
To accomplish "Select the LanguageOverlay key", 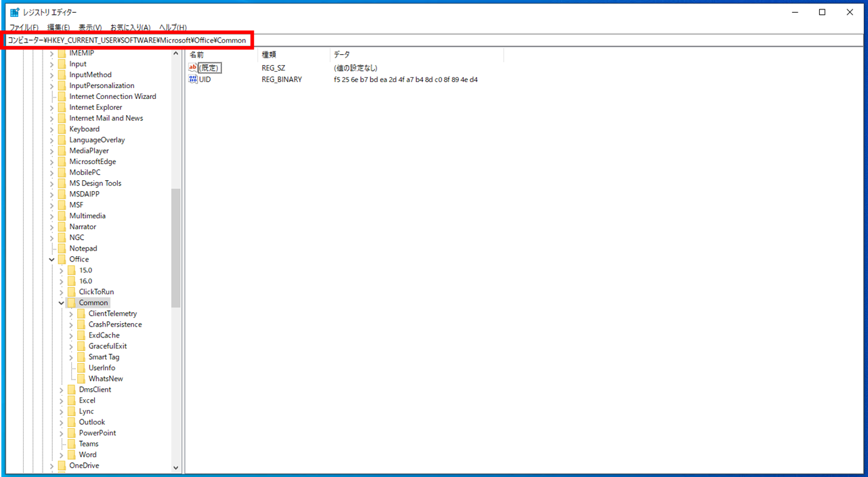I will point(97,140).
